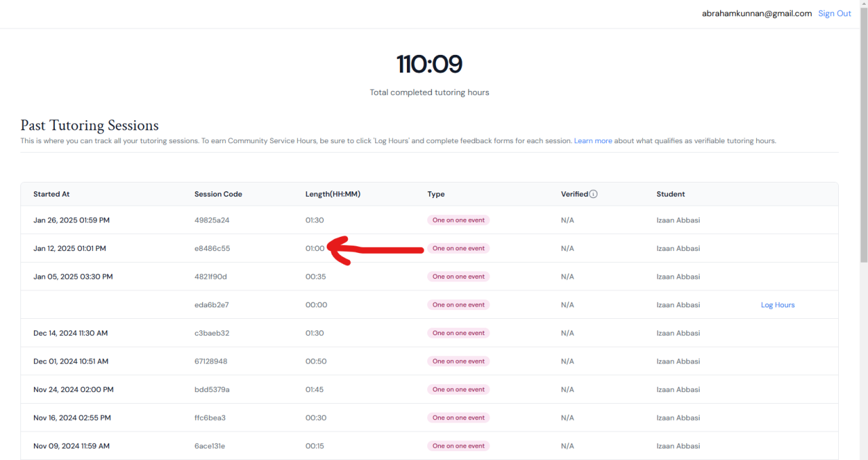Screen dimensions: 868x460
Task: Select the Jan 26, 2025 session row
Action: (x=71, y=221)
